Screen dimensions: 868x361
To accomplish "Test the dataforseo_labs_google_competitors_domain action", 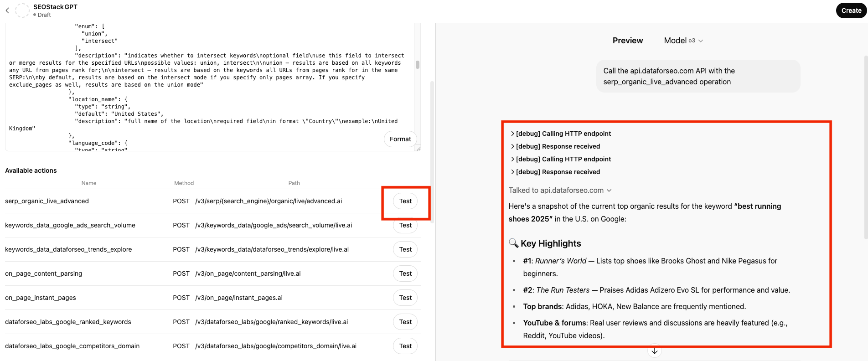I will click(405, 346).
